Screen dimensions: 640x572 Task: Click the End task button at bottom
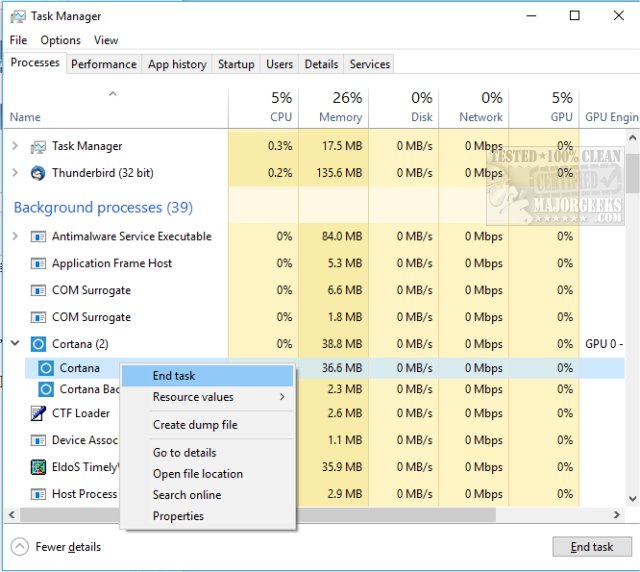coord(592,547)
